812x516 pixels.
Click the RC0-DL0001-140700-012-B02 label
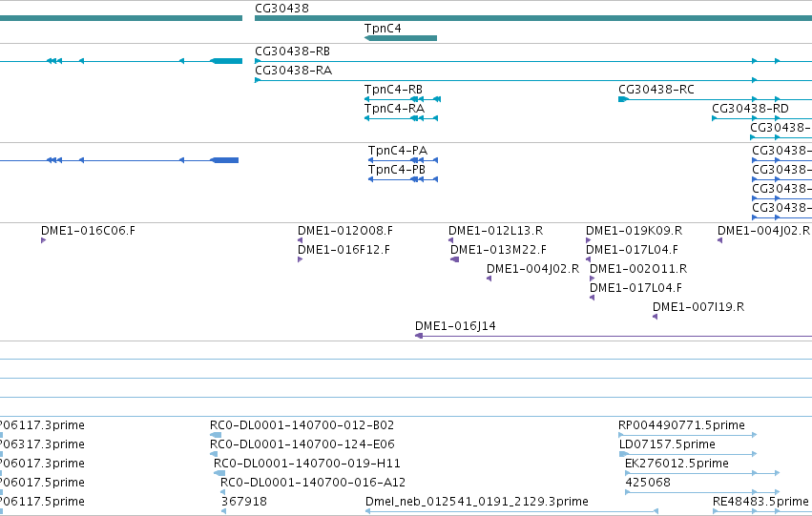[302, 425]
